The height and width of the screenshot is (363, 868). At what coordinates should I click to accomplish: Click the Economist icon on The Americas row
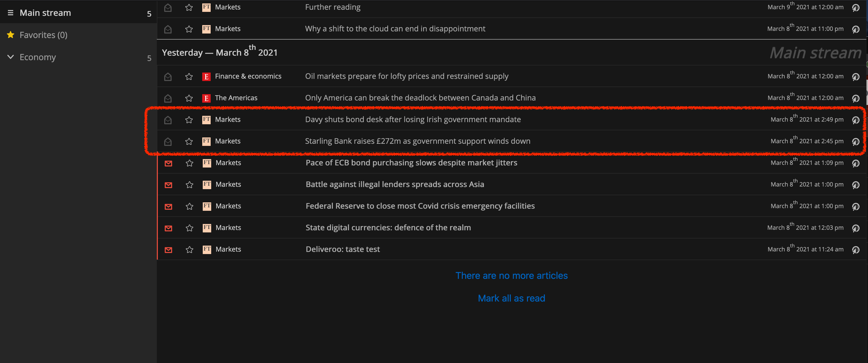point(206,98)
